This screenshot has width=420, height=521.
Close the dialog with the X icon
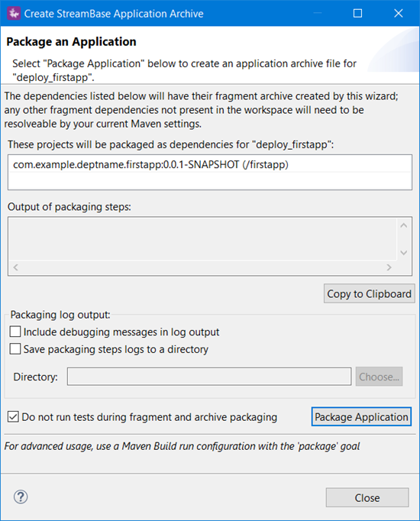click(x=399, y=13)
